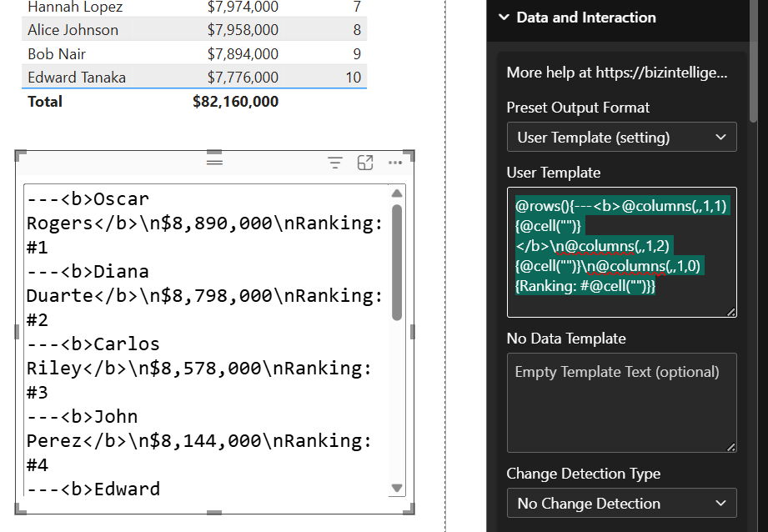Click the More help at https link text
The width and height of the screenshot is (768, 532).
[x=617, y=73]
